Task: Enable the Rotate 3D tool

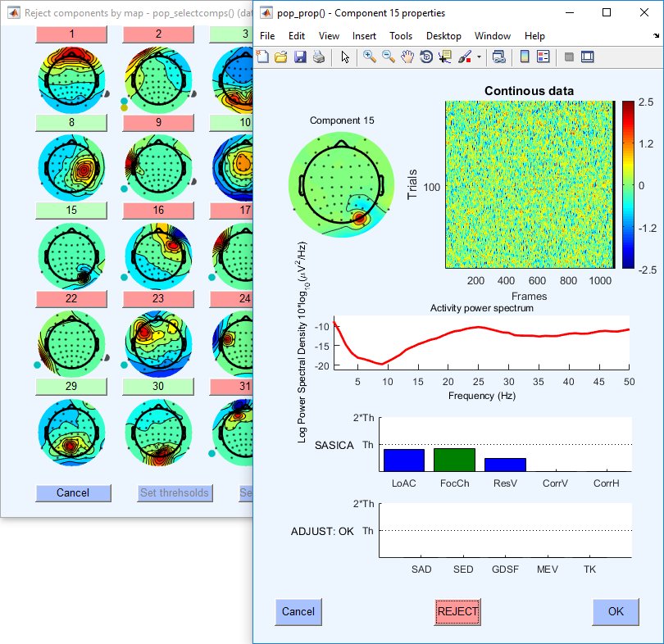Action: coord(426,57)
